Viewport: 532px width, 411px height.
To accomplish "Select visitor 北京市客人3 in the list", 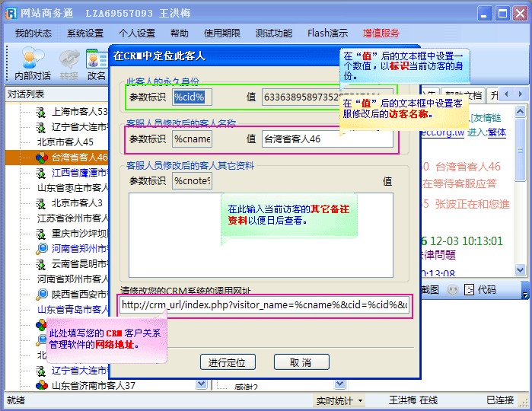I will (x=76, y=203).
